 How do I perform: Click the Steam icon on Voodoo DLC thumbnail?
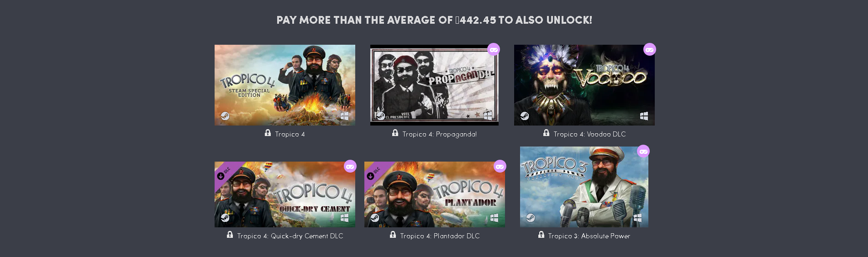coord(525,116)
